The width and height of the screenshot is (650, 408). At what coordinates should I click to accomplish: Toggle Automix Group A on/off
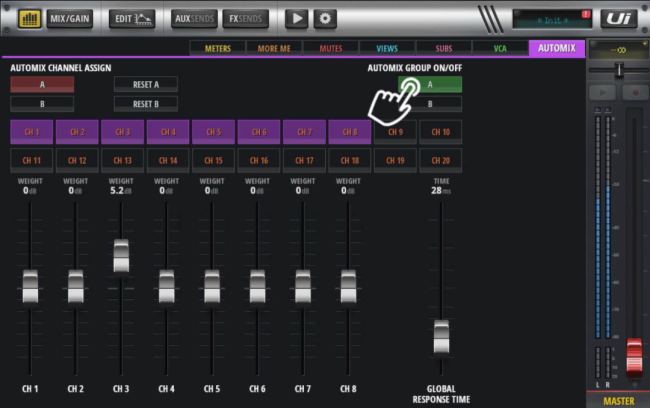tap(430, 85)
